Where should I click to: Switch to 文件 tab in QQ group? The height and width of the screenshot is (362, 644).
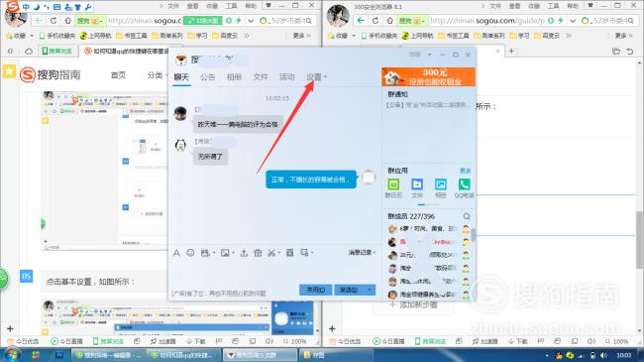pyautogui.click(x=261, y=77)
